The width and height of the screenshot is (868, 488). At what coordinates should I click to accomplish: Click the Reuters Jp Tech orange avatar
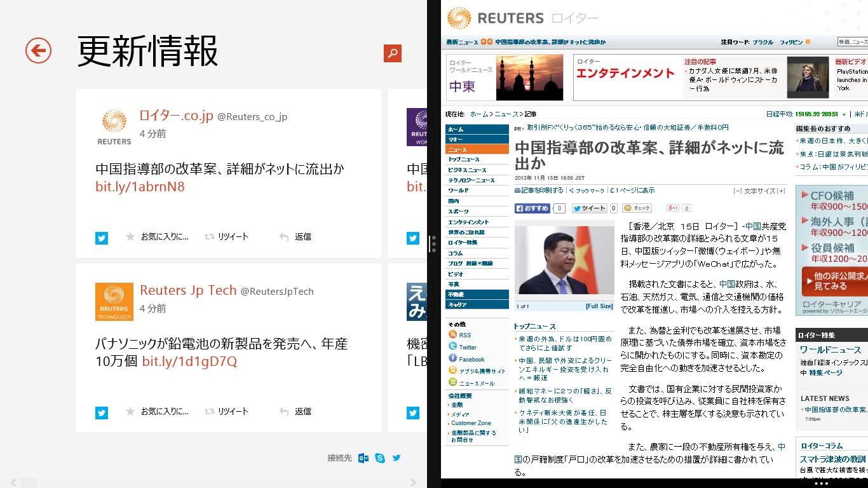coord(114,302)
